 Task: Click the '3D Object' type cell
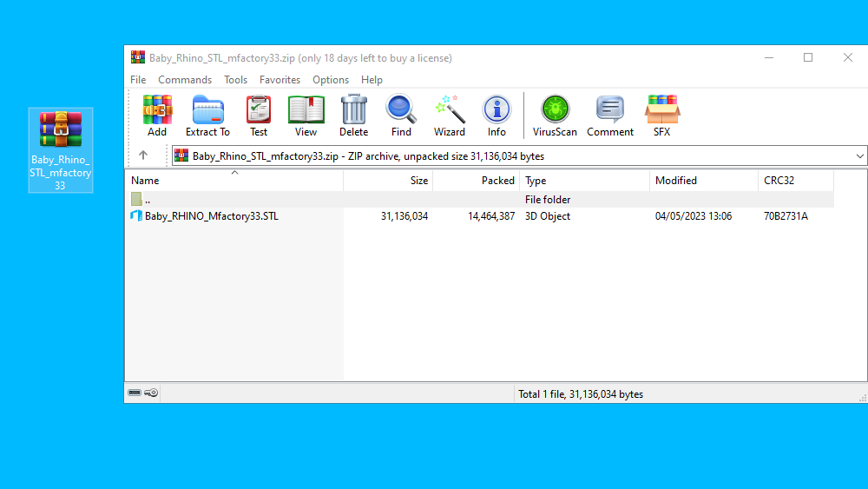click(x=548, y=216)
